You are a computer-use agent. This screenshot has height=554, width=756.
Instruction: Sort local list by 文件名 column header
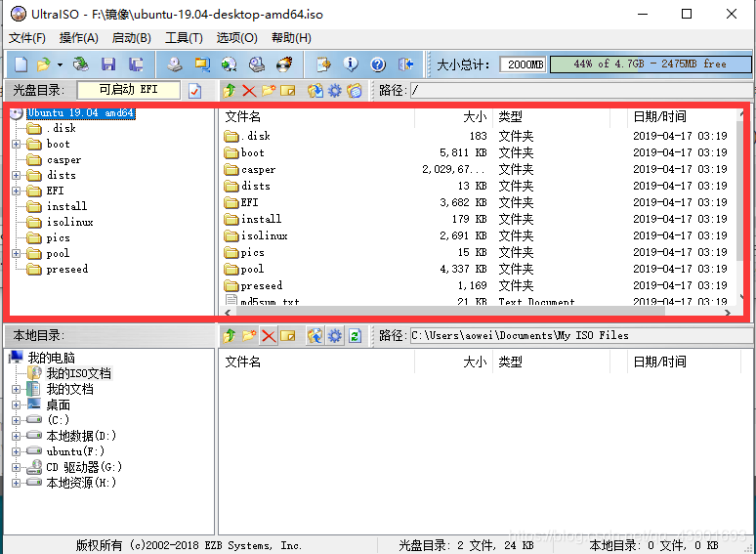tap(317, 362)
